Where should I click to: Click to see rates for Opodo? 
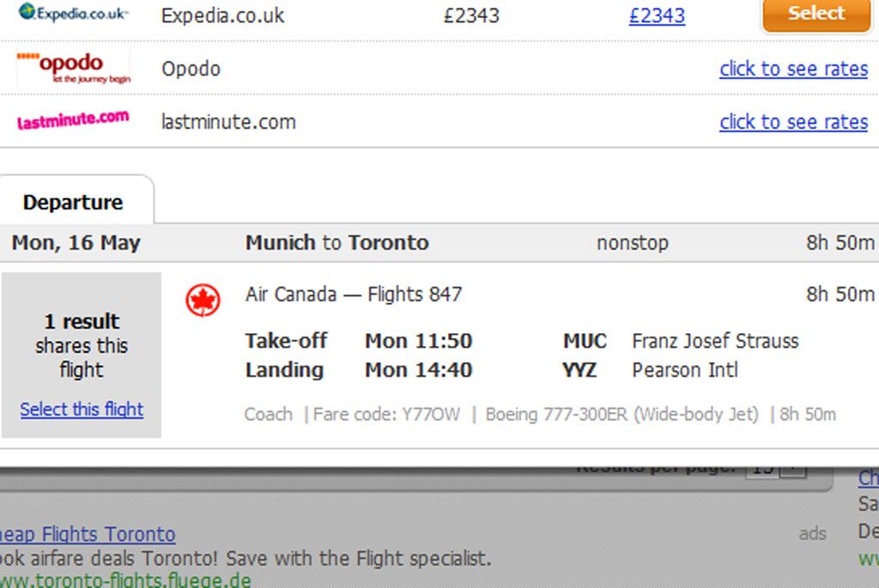[794, 69]
